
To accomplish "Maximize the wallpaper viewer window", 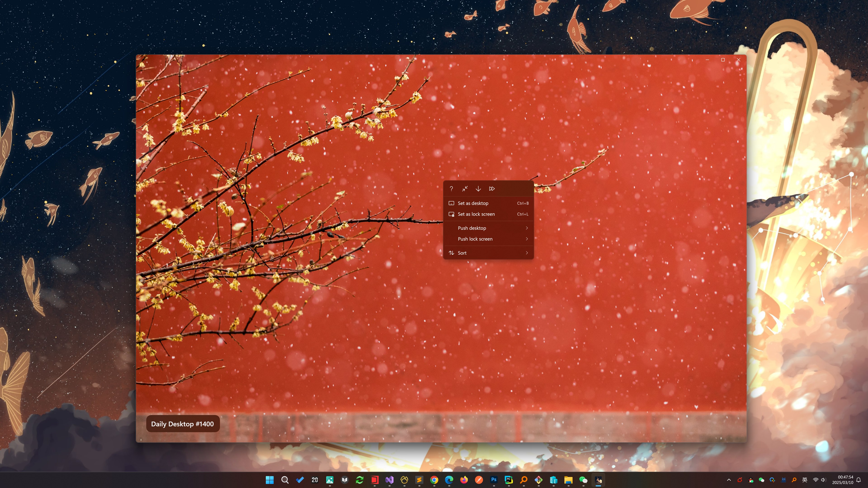I will pos(723,60).
